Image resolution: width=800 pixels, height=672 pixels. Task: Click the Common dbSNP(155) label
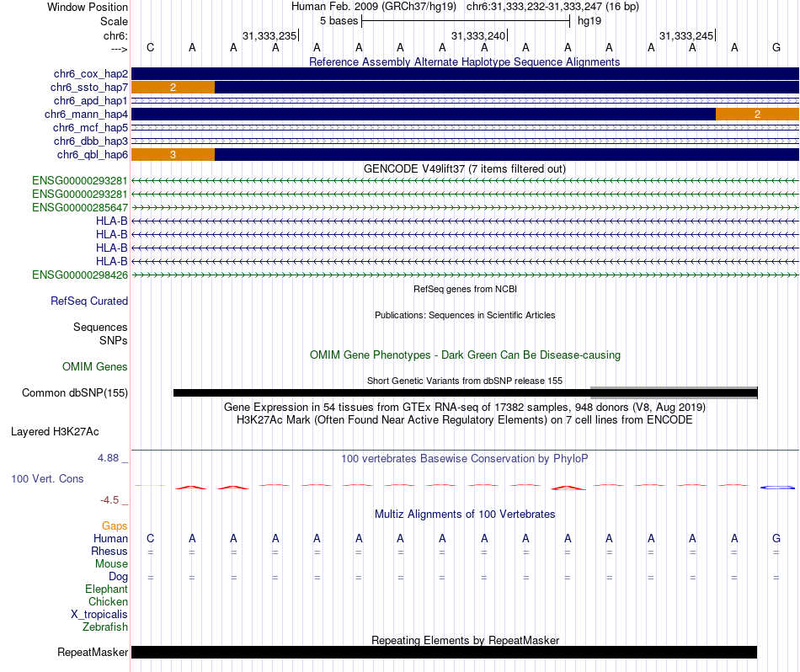click(x=75, y=393)
